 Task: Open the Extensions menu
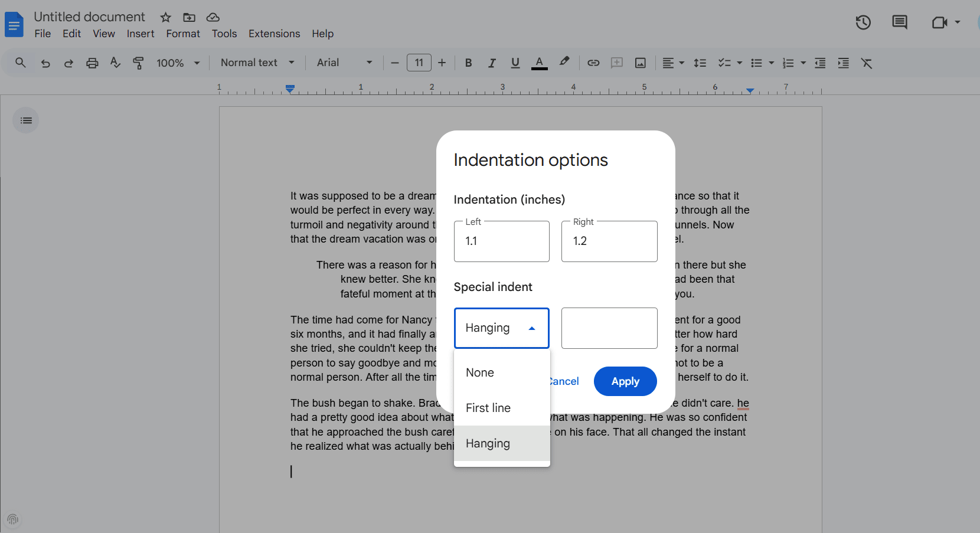click(275, 34)
